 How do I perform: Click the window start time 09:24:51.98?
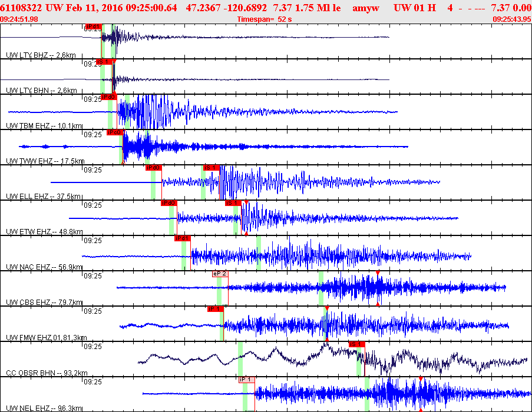19,19
